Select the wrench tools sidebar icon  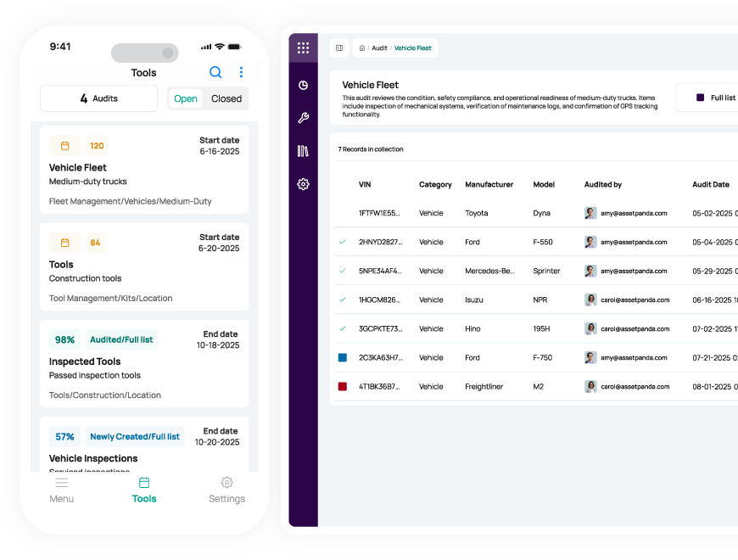pyautogui.click(x=303, y=118)
